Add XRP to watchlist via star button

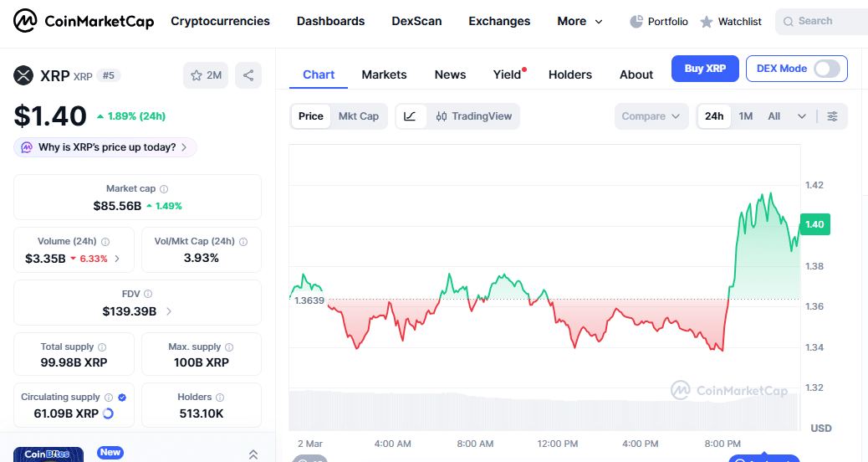206,75
